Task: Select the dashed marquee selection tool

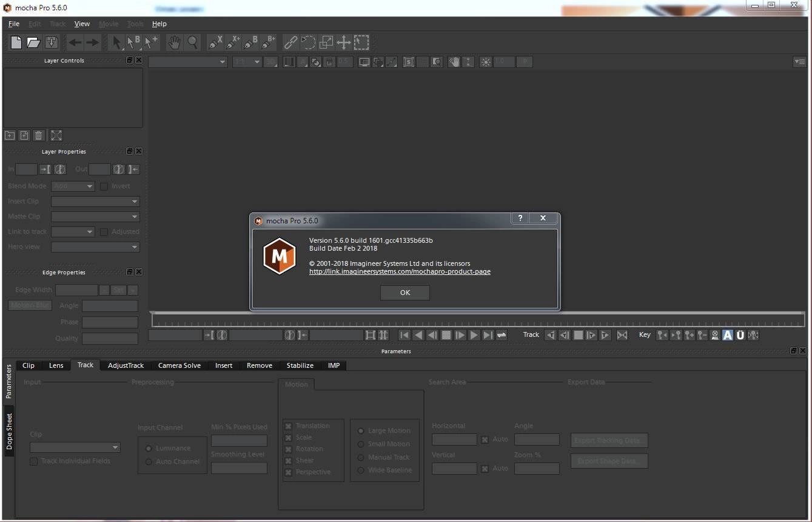Action: click(361, 42)
